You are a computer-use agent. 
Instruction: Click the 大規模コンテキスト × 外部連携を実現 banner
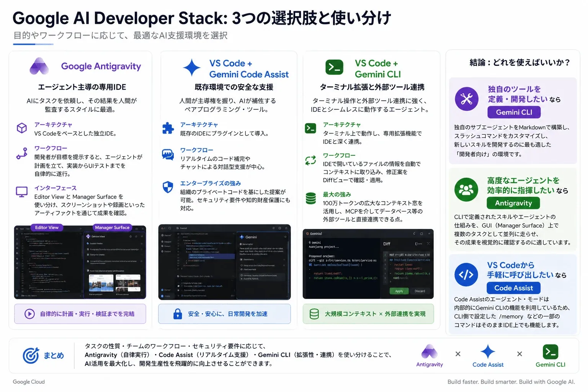(368, 314)
